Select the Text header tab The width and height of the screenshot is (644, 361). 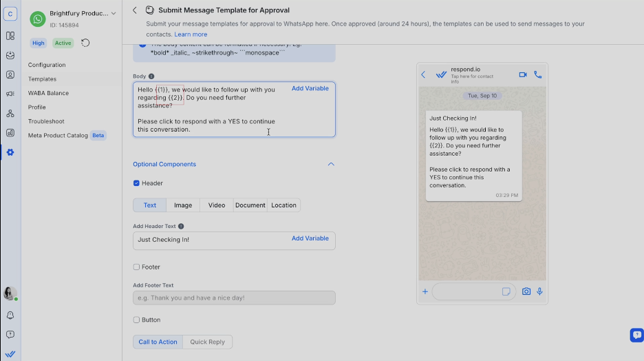[x=149, y=205]
